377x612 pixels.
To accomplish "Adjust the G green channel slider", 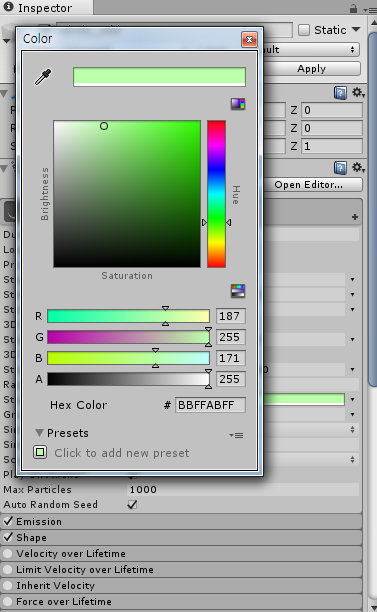I will [128, 337].
